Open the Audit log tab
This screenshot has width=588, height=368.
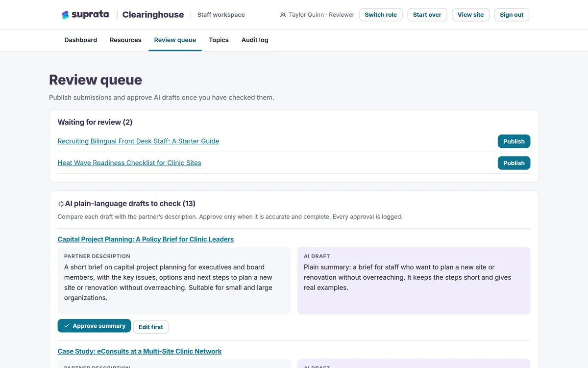[255, 40]
